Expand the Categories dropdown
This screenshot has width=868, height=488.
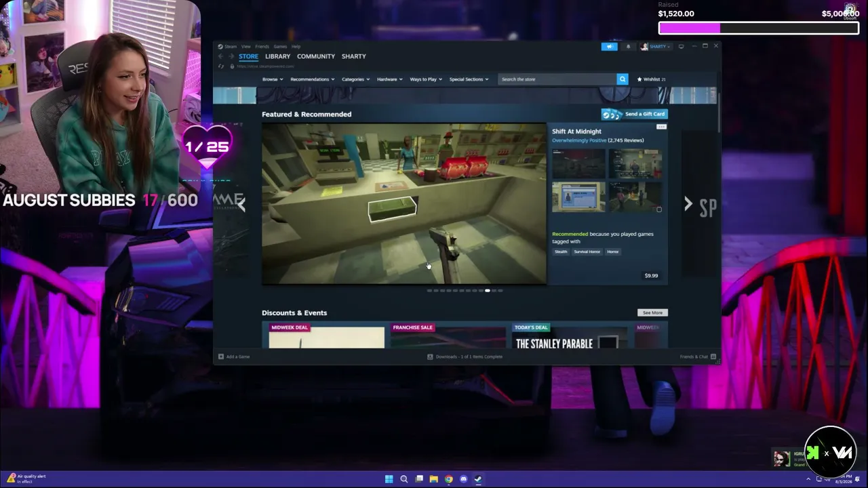coord(355,79)
